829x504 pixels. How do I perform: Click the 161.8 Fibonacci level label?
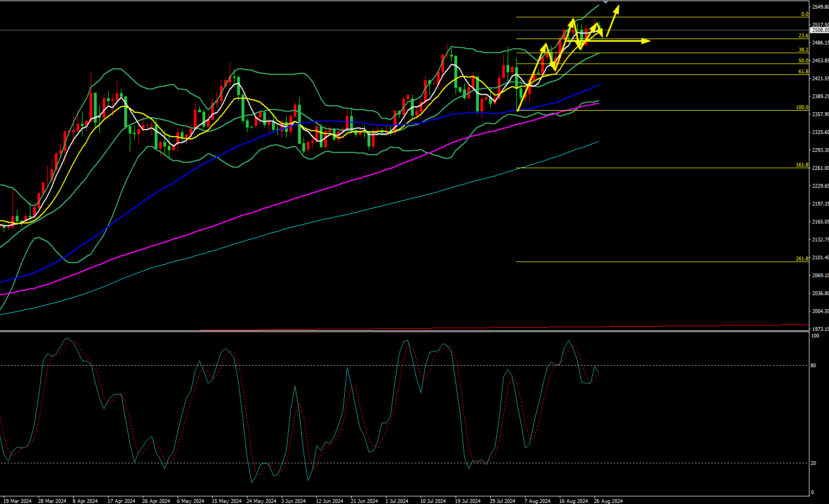[802, 165]
